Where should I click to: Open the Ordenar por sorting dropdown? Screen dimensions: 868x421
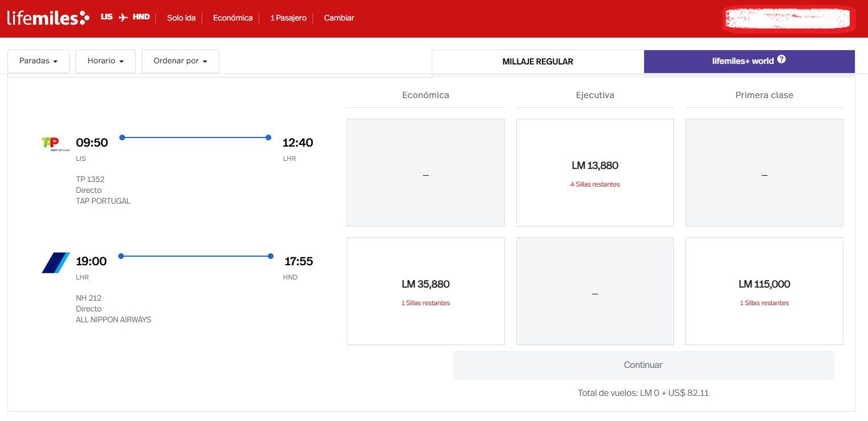(x=180, y=61)
